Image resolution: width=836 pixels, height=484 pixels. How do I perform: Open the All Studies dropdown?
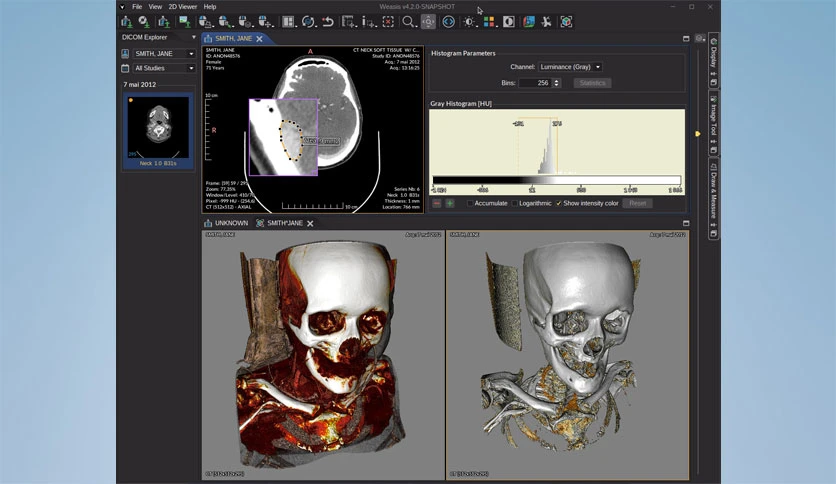tap(164, 68)
